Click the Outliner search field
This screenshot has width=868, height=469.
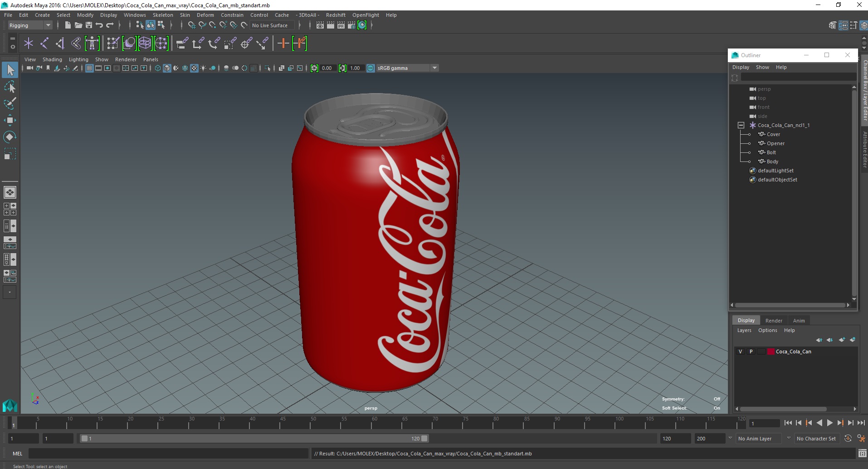coord(798,78)
